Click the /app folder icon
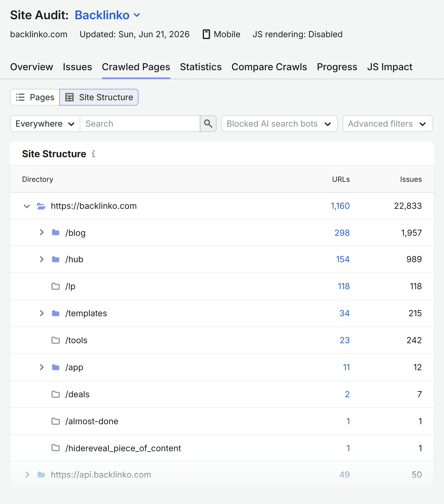Viewport: 444px width, 504px height. (x=56, y=367)
